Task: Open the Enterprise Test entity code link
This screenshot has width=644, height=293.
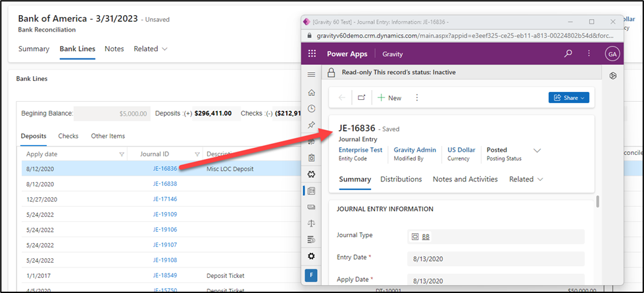Action: tap(360, 150)
